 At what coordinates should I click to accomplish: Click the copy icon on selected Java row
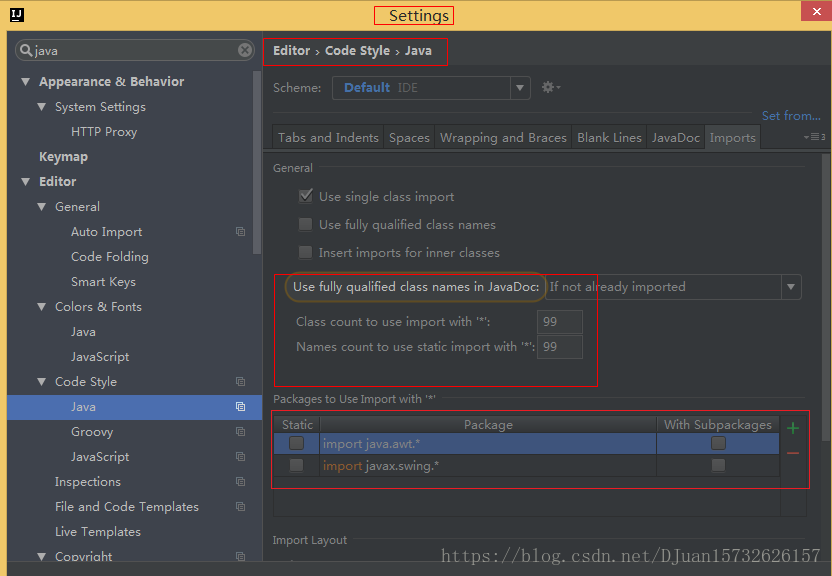click(x=240, y=407)
